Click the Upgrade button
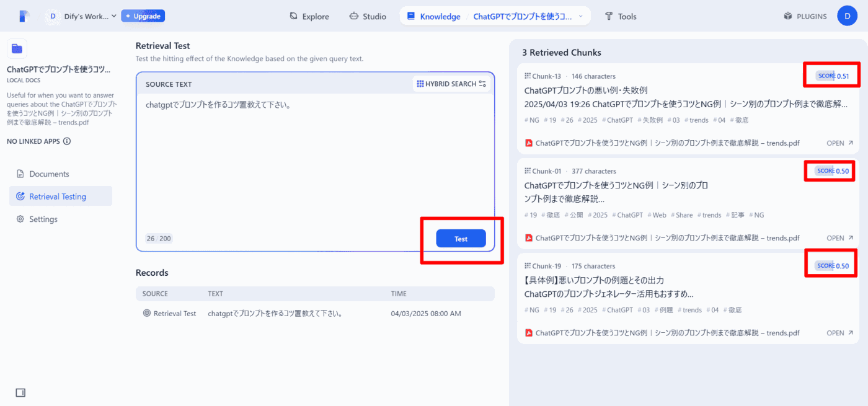This screenshot has height=406, width=868. pyautogui.click(x=143, y=16)
